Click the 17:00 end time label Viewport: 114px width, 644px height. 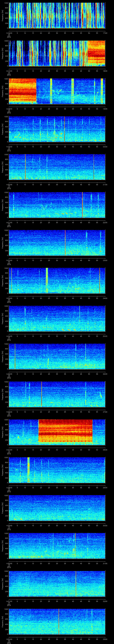pos(105,33)
